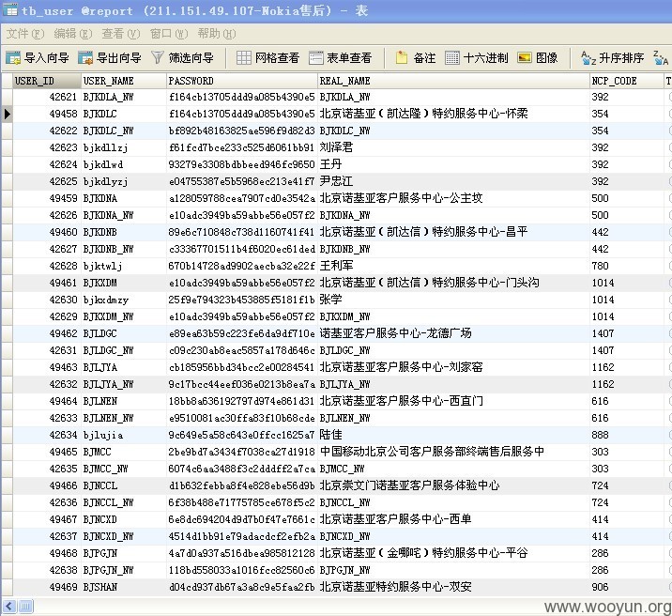
Task: Open the 编辑(E) menu
Action: [73, 34]
